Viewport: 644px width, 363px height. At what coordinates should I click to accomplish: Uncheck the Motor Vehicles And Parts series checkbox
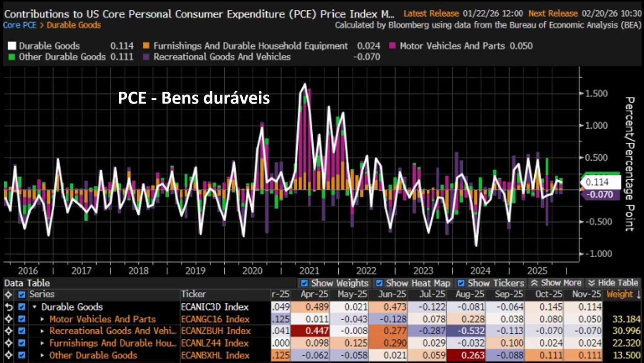point(21,319)
